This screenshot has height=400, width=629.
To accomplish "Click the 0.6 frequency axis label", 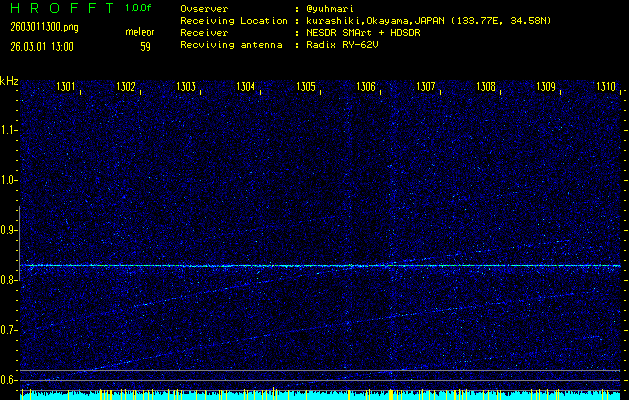I will [9, 380].
